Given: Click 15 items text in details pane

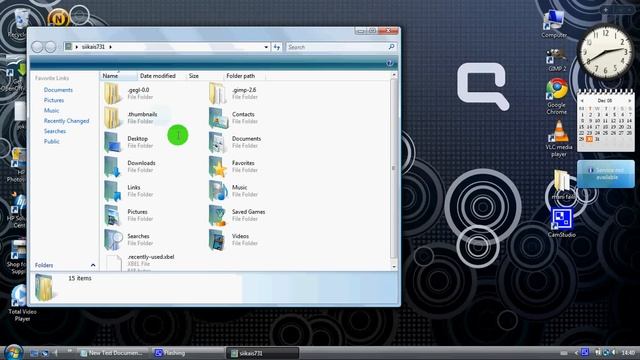Looking at the screenshot, I should (x=80, y=278).
